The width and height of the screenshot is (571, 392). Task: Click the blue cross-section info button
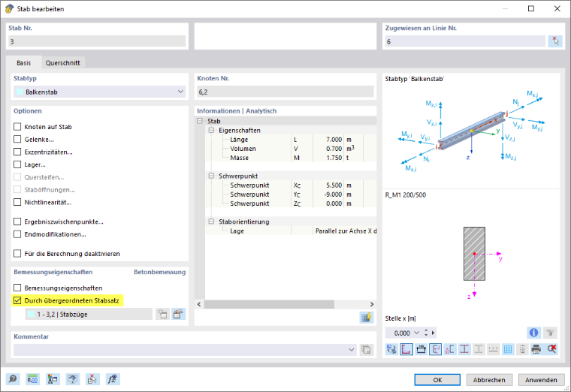pos(533,333)
